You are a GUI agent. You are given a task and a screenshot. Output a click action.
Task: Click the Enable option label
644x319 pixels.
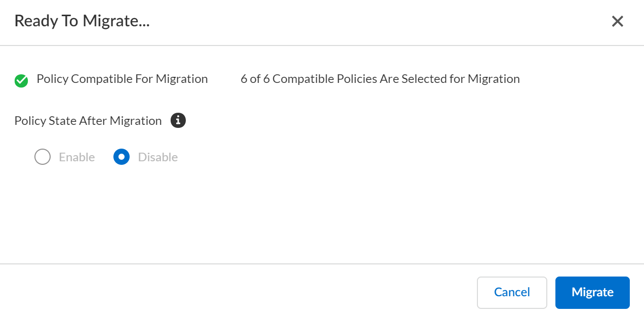click(x=77, y=157)
